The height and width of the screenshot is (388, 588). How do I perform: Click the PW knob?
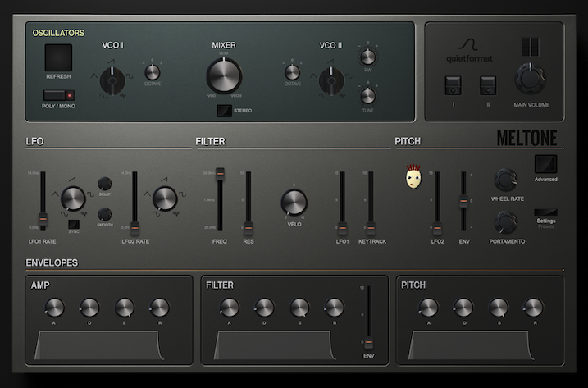[x=368, y=57]
